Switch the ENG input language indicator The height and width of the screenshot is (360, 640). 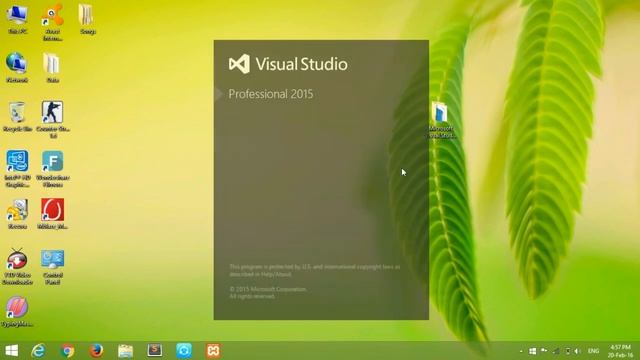(593, 351)
